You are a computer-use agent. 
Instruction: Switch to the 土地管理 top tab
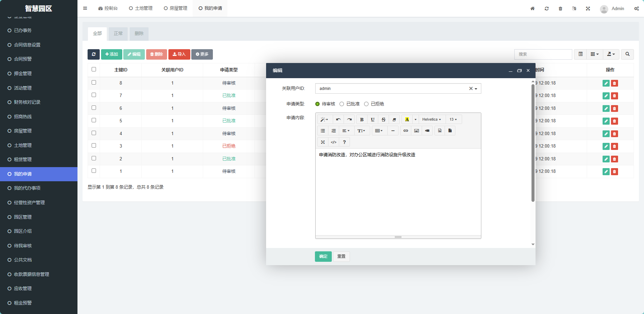pos(141,8)
